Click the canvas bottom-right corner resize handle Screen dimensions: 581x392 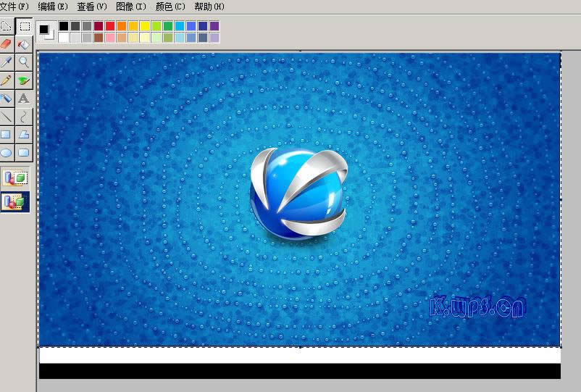pyautogui.click(x=561, y=347)
